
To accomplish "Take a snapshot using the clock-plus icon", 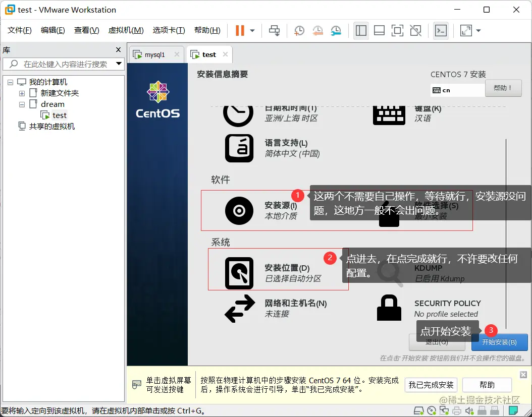I will [x=299, y=31].
